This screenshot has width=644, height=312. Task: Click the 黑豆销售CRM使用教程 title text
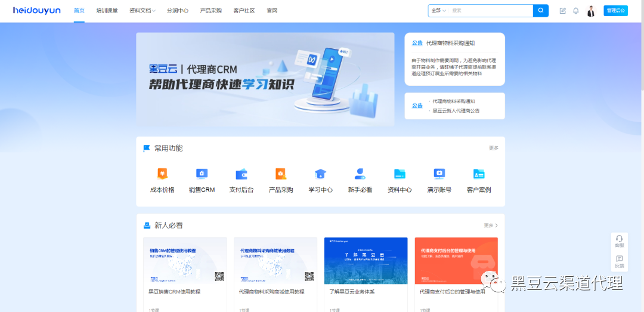point(175,292)
